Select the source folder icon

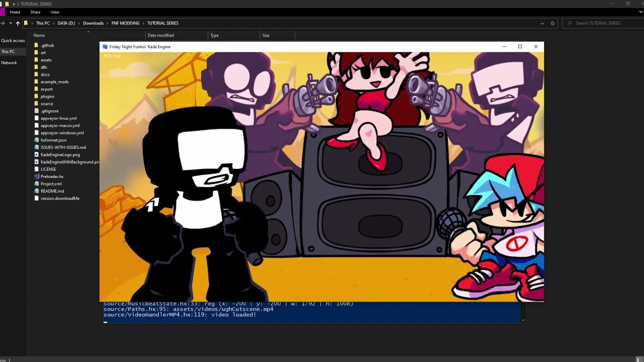tap(36, 104)
